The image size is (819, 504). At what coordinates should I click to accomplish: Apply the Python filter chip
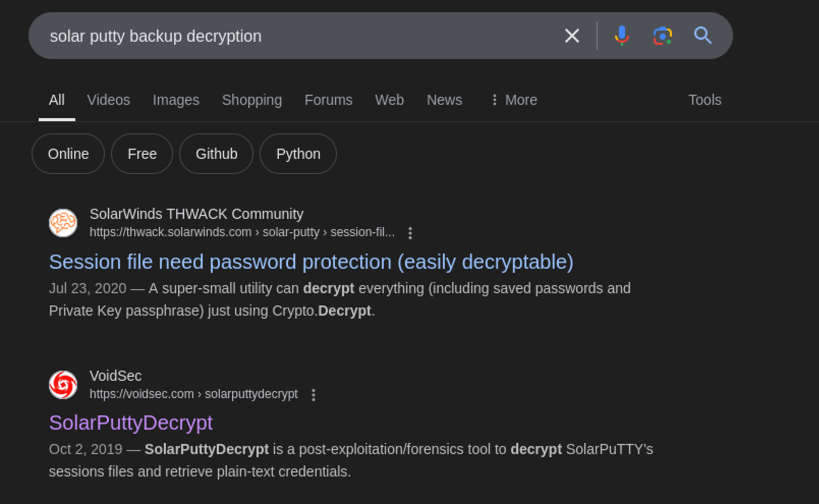298,154
